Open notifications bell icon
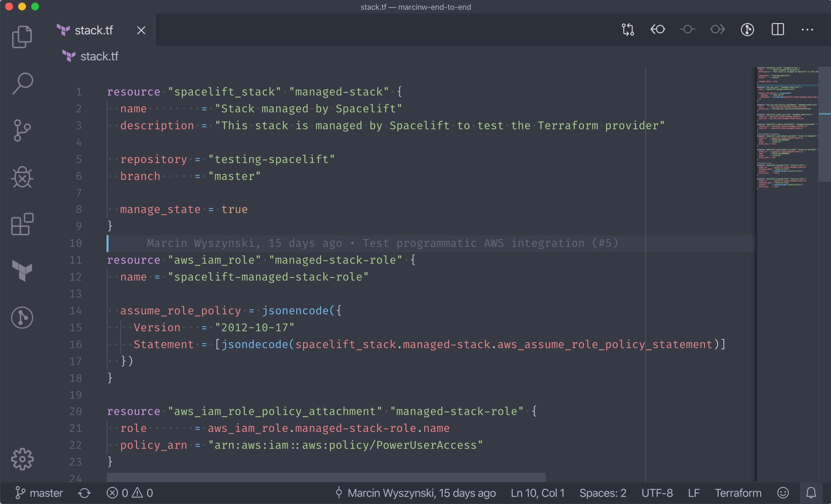The width and height of the screenshot is (831, 504). [x=811, y=493]
